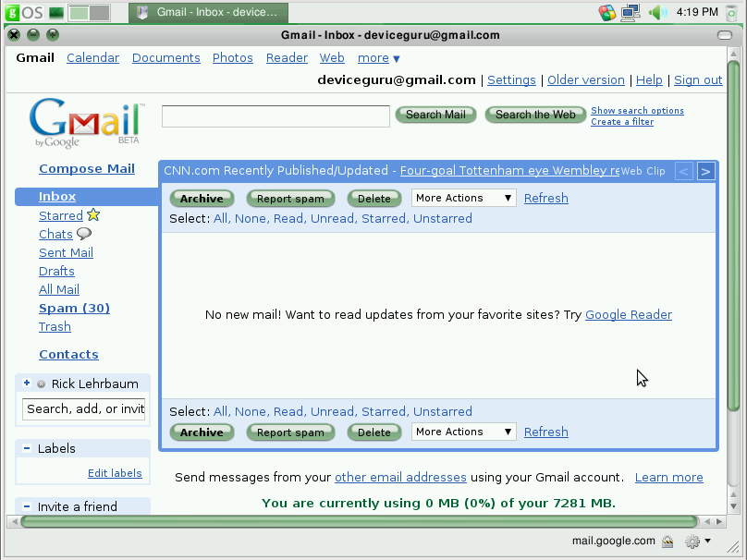Click the chat bubble icon next to Chats
The width and height of the screenshot is (747, 560).
point(84,233)
